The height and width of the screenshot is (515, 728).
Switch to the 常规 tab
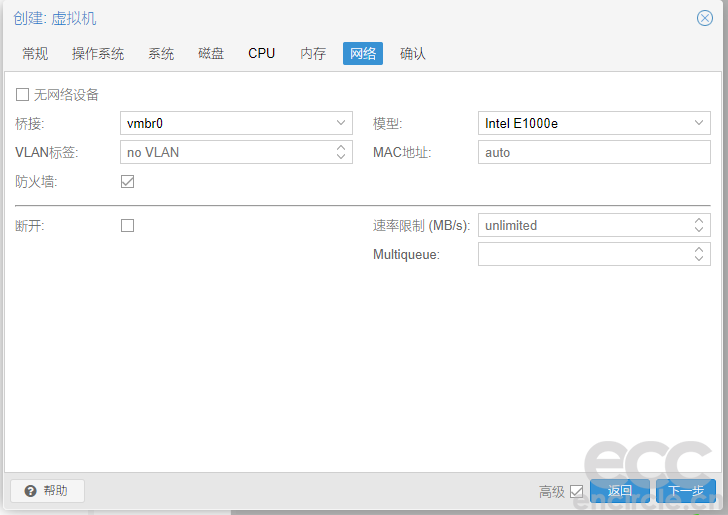(x=35, y=53)
